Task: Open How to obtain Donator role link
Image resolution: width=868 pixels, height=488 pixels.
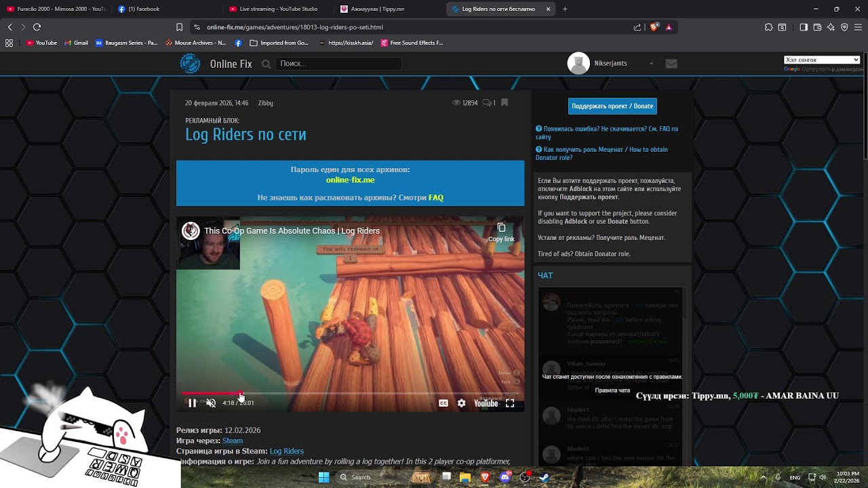Action: point(601,154)
